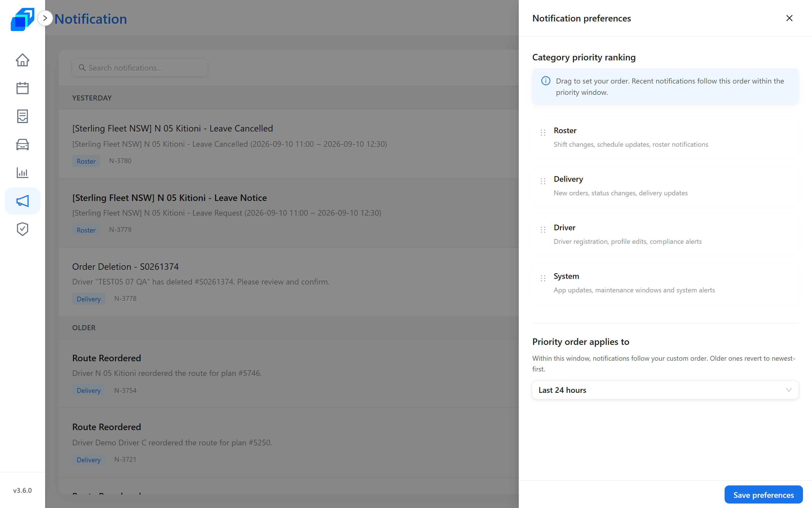
Task: Open the Leave Cancelled notification
Action: [288, 144]
